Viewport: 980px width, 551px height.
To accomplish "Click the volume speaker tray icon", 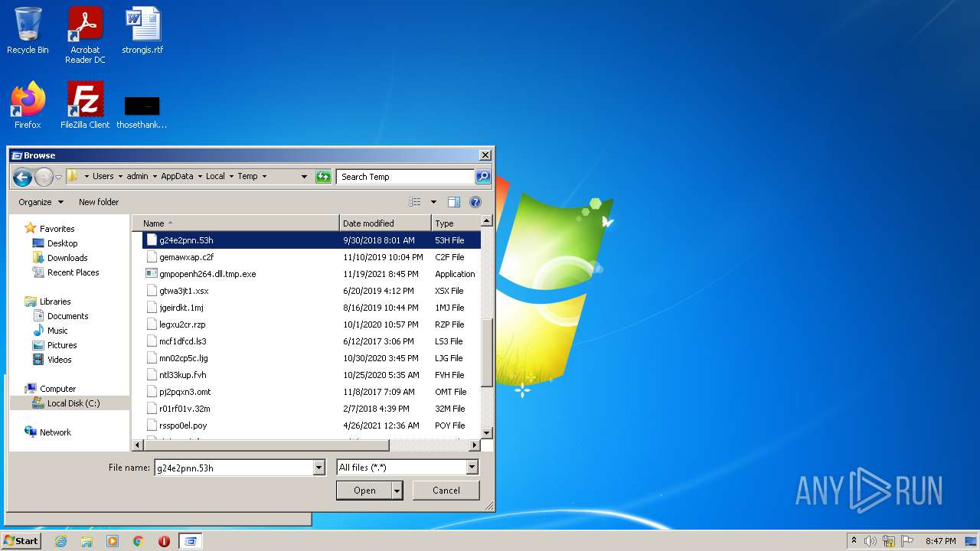I will (871, 541).
